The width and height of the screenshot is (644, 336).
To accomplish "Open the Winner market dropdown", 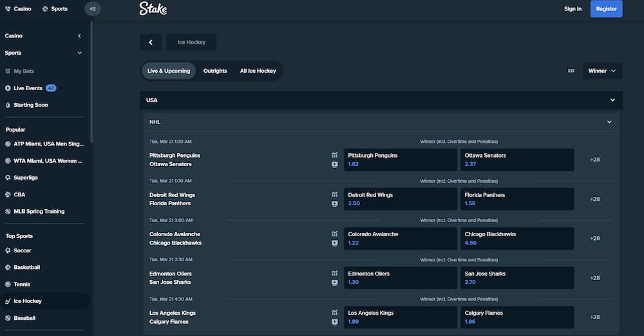I will [x=602, y=71].
